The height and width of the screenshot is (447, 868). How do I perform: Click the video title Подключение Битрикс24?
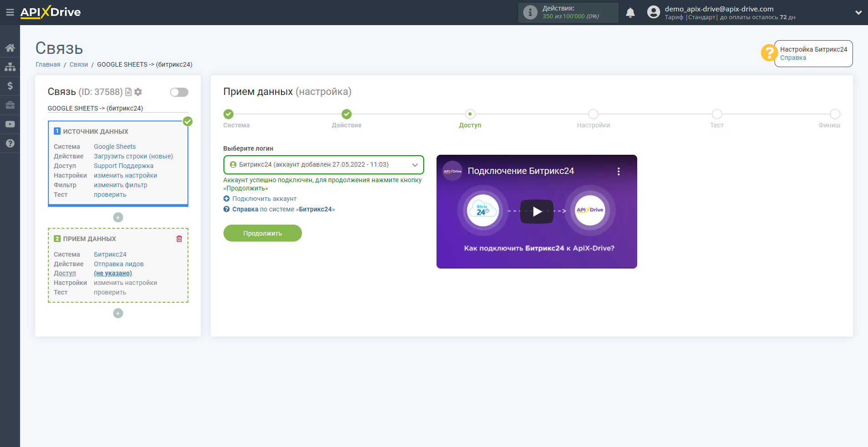(520, 171)
